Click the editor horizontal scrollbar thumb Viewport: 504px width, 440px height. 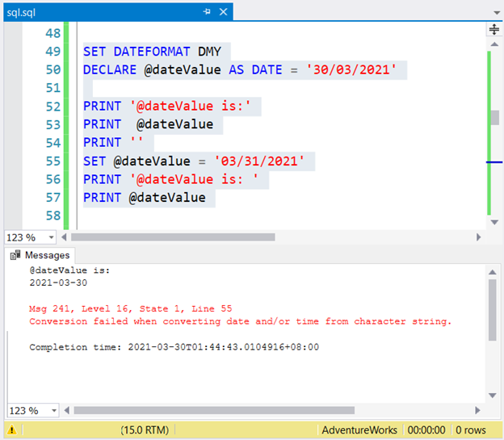click(x=173, y=237)
